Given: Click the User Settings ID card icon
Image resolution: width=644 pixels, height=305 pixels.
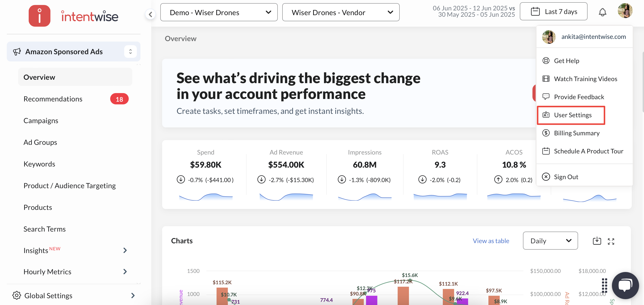Looking at the screenshot, I should pyautogui.click(x=546, y=115).
